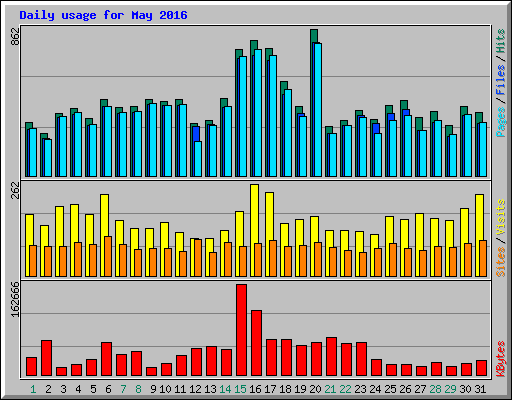The width and height of the screenshot is (512, 400).
Task: Click the 'KBytes' legend label
Action: (501, 359)
